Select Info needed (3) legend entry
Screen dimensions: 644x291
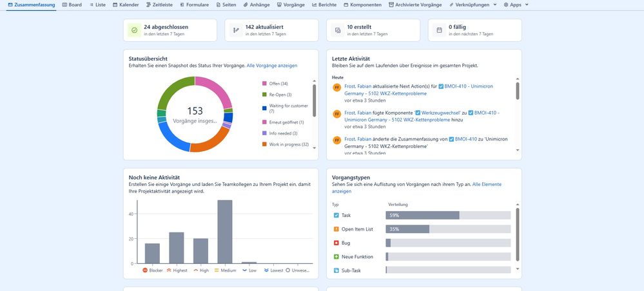280,133
